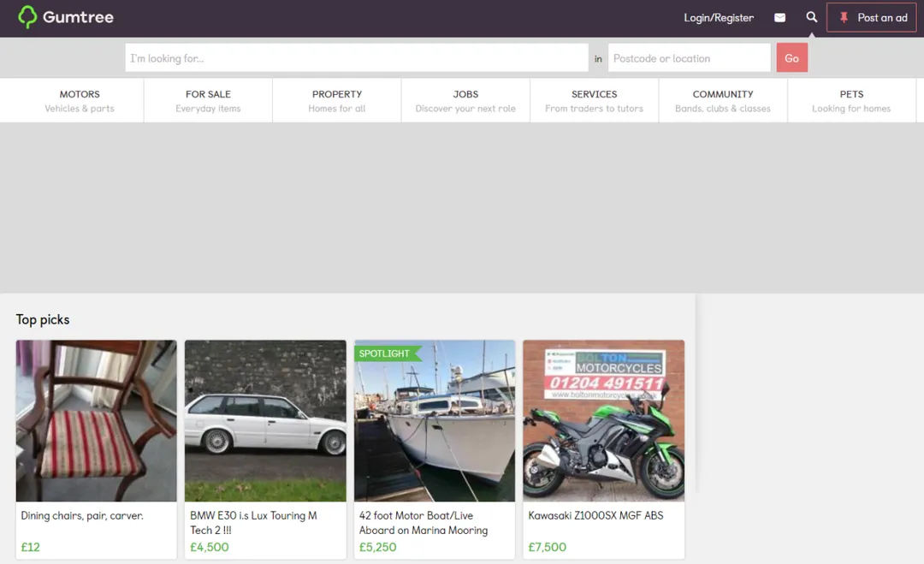The width and height of the screenshot is (924, 564).
Task: Open the Community category menu
Action: point(723,101)
